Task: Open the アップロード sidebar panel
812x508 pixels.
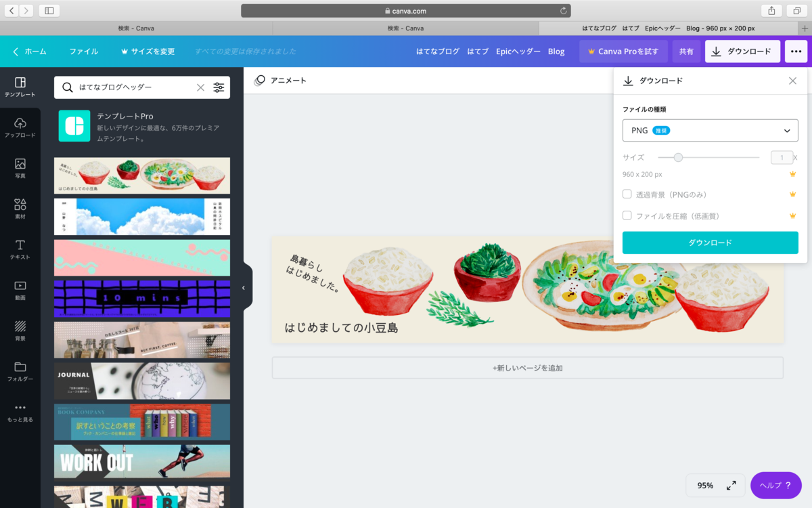Action: pyautogui.click(x=20, y=128)
